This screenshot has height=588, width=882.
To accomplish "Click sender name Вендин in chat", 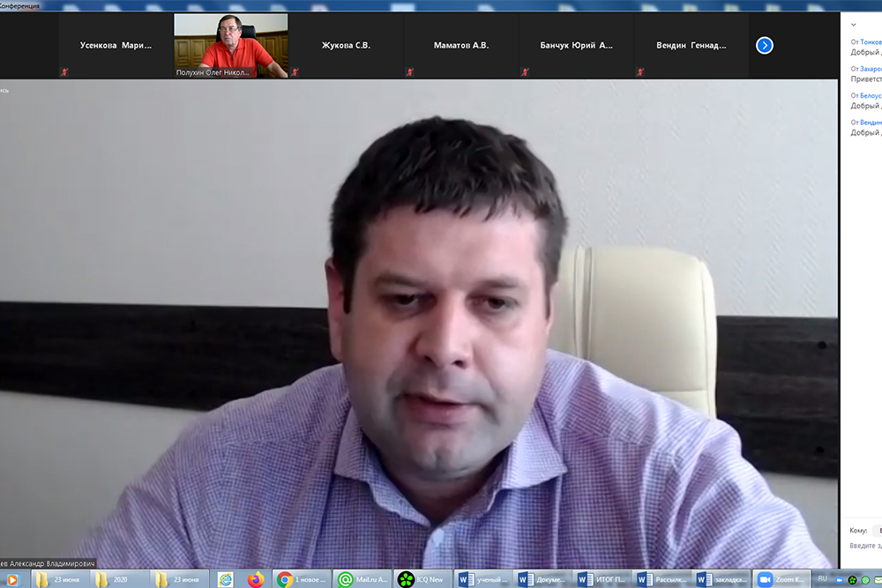I will point(871,122).
